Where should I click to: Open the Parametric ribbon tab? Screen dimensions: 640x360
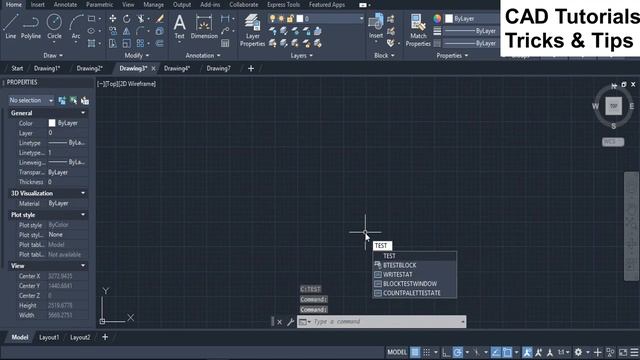tap(100, 4)
